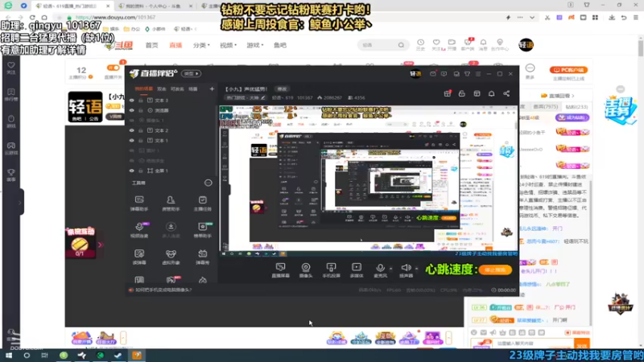
Task: Click the unlock padlock icon in top toolbar
Action: (x=461, y=93)
